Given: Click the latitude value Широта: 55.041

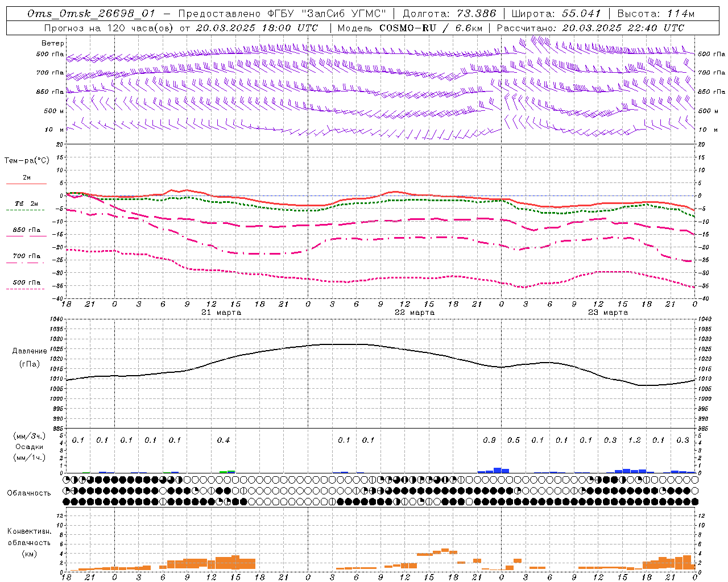Looking at the screenshot, I should pos(556,14).
